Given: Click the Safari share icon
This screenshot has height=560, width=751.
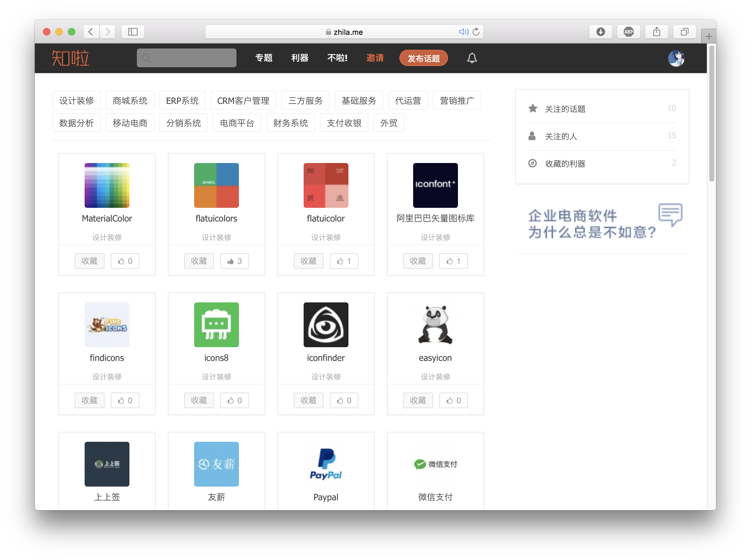Looking at the screenshot, I should (x=656, y=32).
